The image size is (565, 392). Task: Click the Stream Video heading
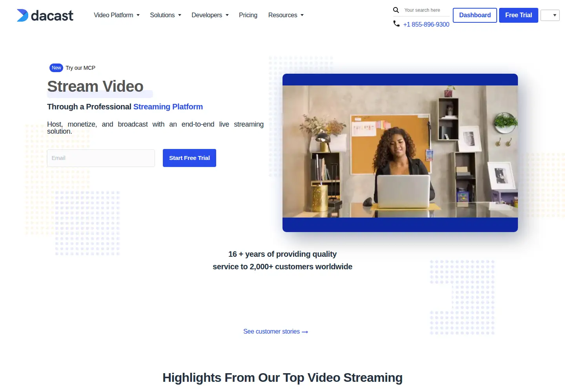coord(95,86)
